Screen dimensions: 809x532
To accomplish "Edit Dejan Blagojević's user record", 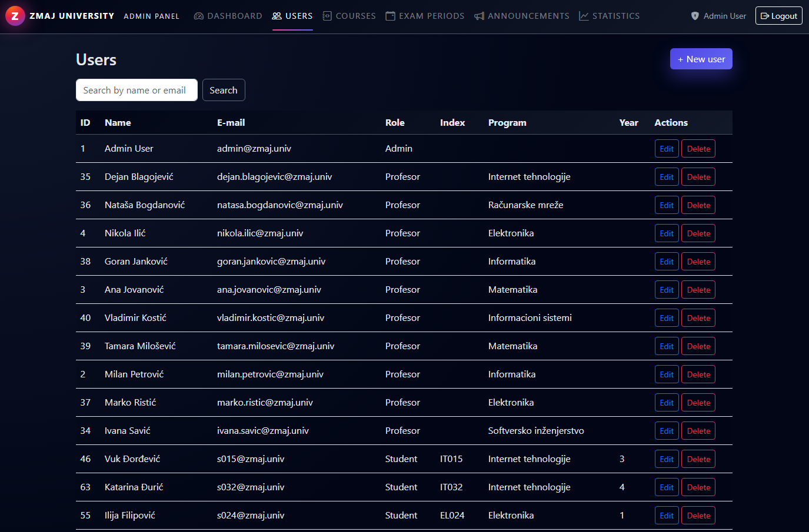I will [666, 177].
